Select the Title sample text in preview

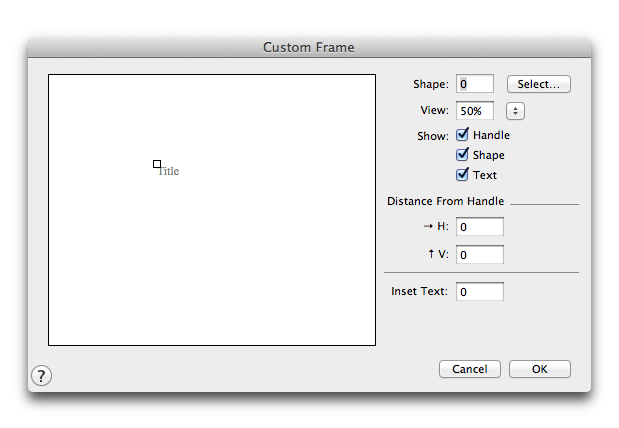pos(169,171)
